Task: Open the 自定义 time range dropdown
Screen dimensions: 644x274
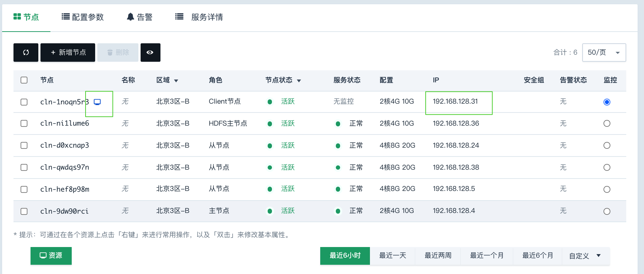Action: pyautogui.click(x=585, y=256)
